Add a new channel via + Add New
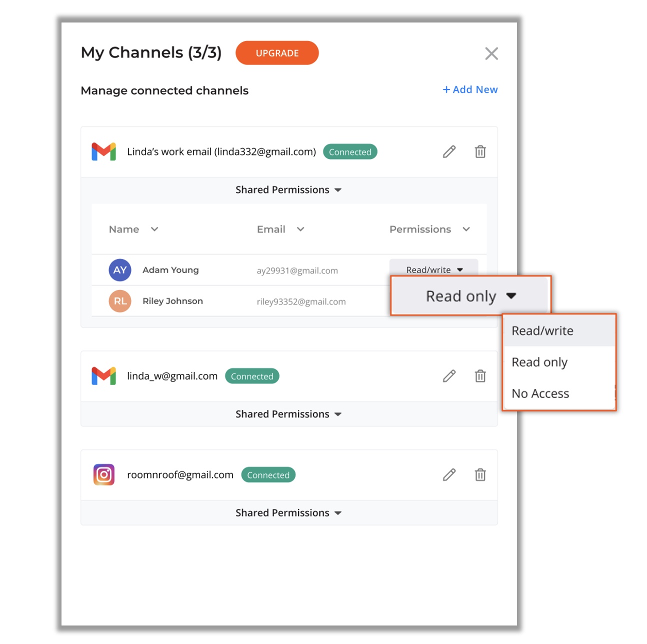Viewport: 647px width, 644px height. [470, 89]
